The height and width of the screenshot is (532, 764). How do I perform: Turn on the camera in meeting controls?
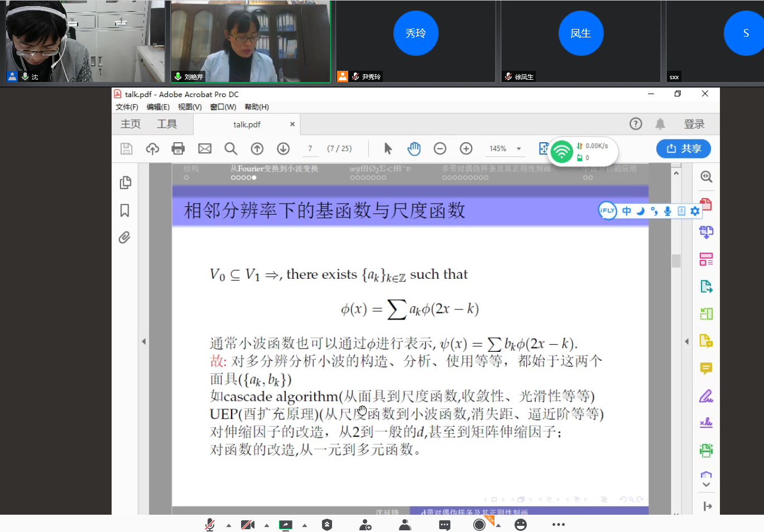pos(247,524)
